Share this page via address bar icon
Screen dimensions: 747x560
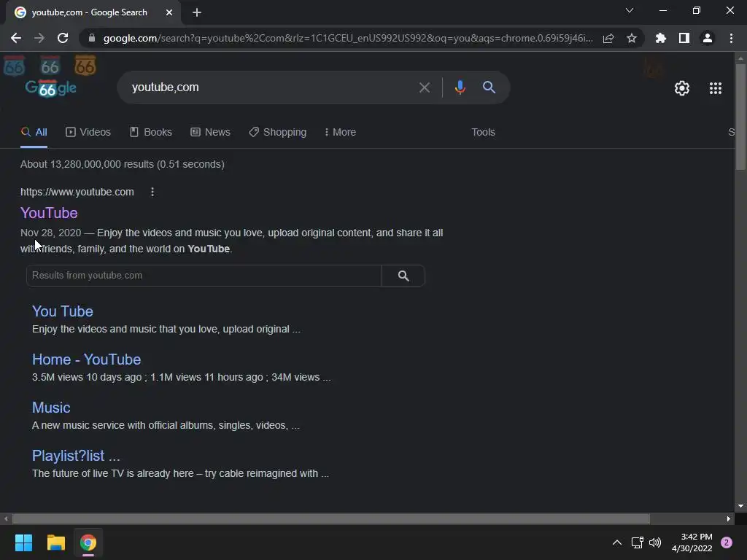608,38
